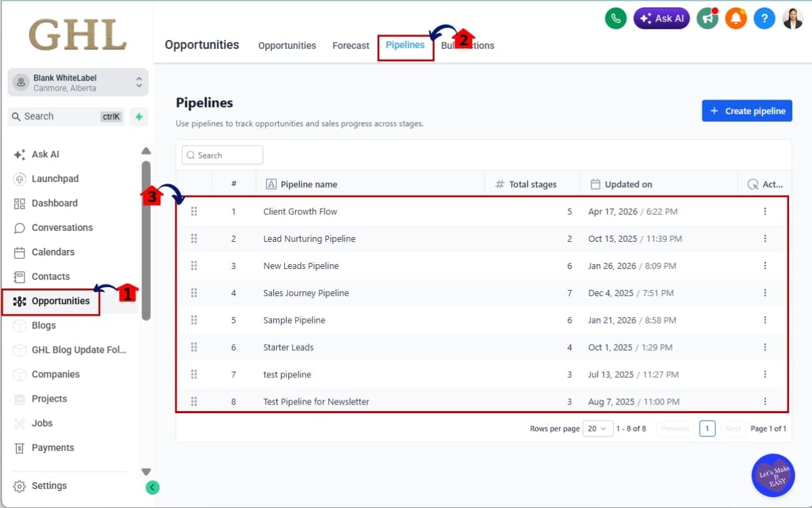Open actions menu for Lead Nurturing Pipeline
This screenshot has height=508, width=812.
coord(765,238)
